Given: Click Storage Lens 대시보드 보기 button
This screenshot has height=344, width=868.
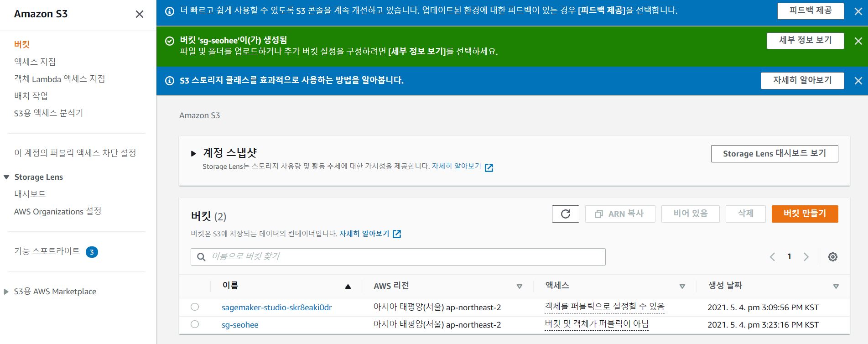Looking at the screenshot, I should (774, 154).
